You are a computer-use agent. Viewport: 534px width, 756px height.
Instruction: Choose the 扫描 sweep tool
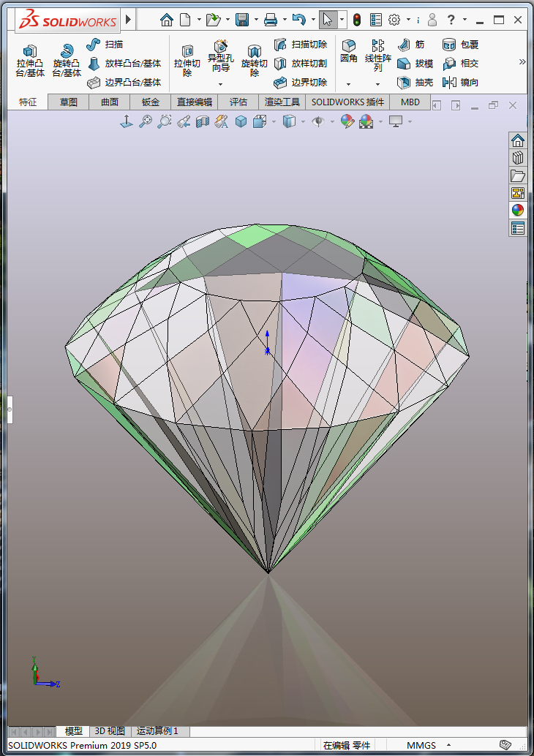tap(105, 45)
